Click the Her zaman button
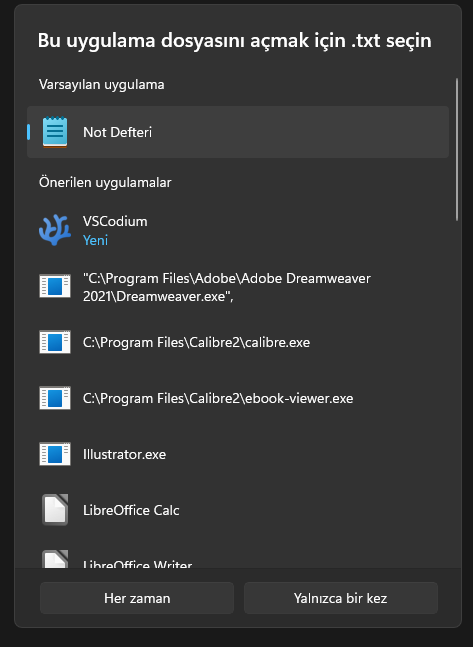 click(137, 598)
